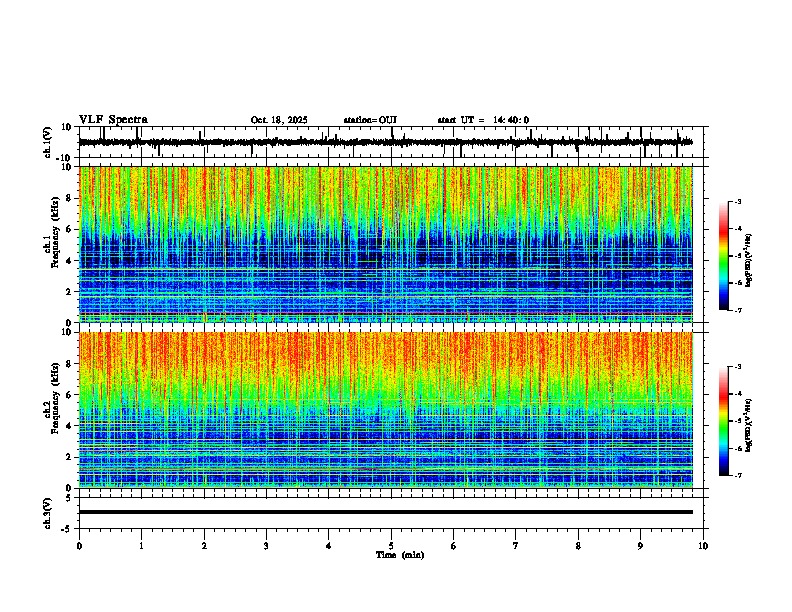Click the "-3" label atop ch.1 colorbar
Screen dimensions: 792x612
pyautogui.click(x=737, y=201)
